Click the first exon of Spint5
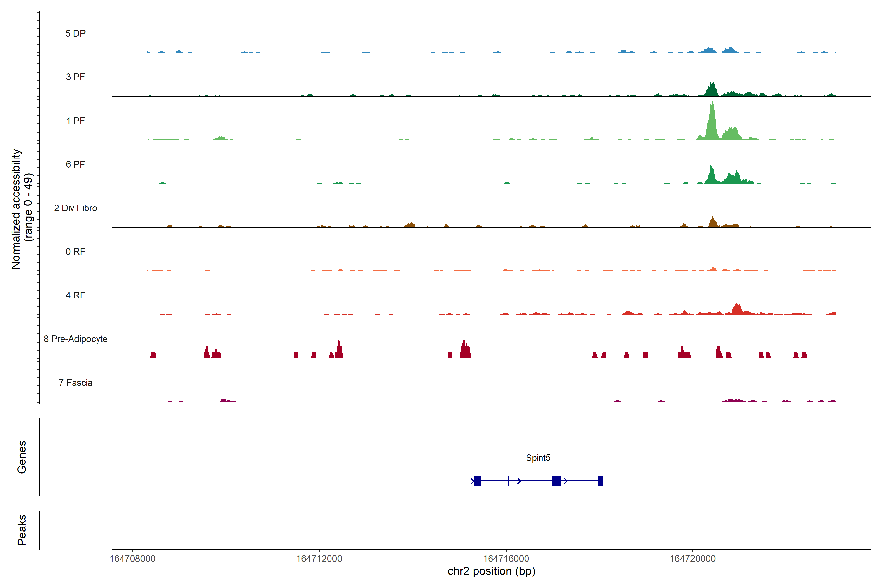882x588 pixels. 477,481
